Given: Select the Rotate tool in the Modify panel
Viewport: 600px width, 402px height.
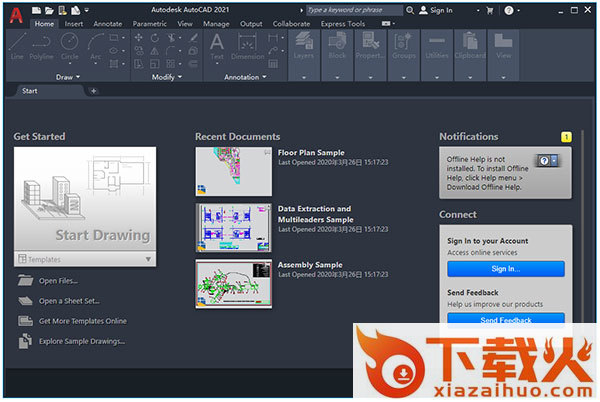Looking at the screenshot, I should (x=155, y=37).
